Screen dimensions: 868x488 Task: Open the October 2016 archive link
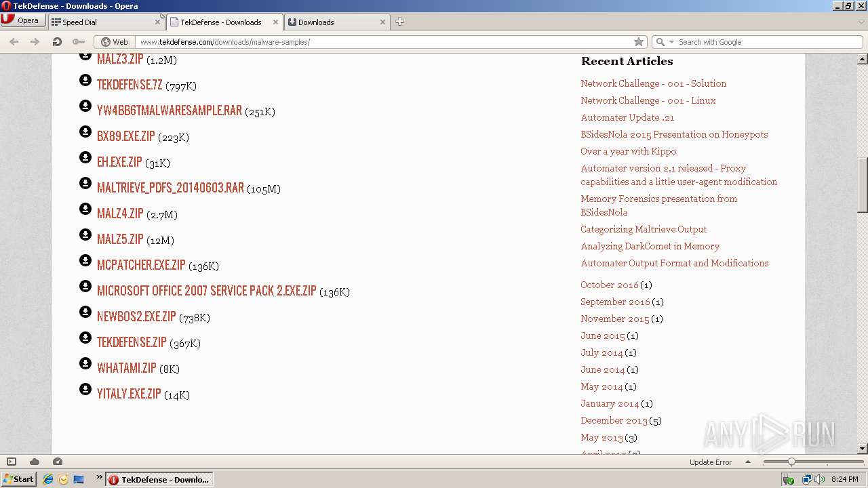(610, 285)
